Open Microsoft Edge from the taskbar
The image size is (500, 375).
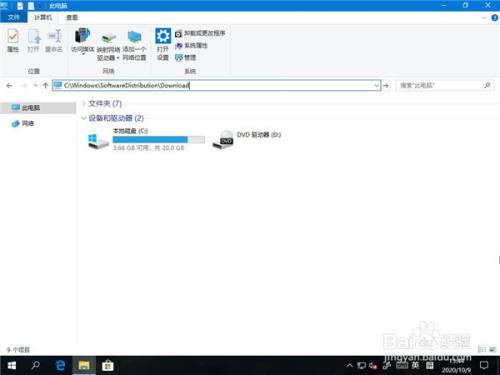60,366
